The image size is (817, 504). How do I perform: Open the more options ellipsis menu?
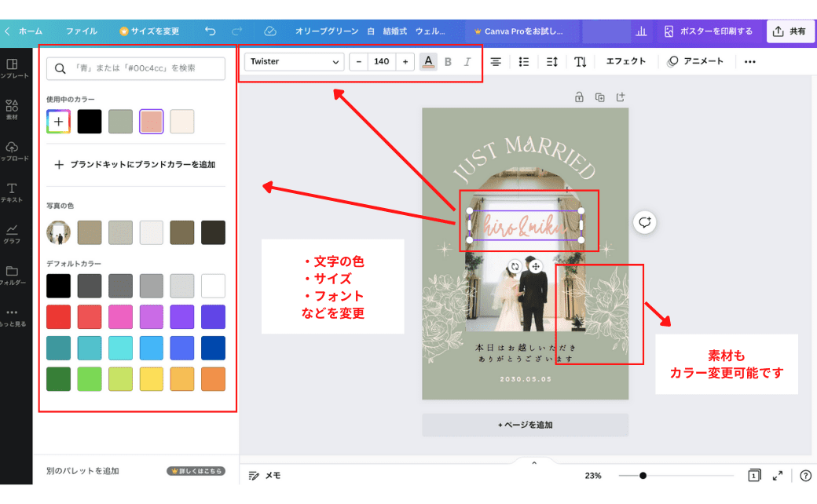(749, 61)
